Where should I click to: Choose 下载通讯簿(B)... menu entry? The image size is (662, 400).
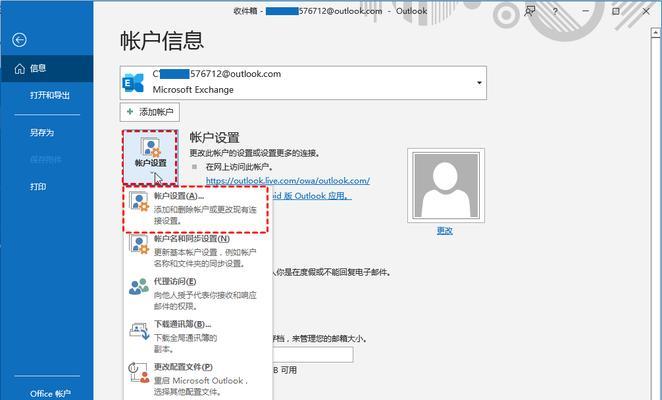point(198,336)
